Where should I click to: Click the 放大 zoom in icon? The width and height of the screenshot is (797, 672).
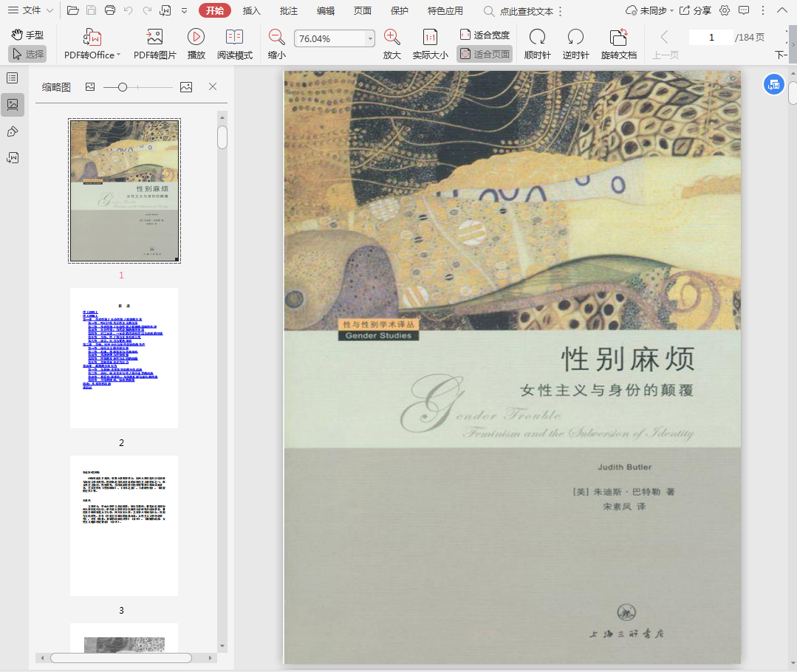point(392,37)
